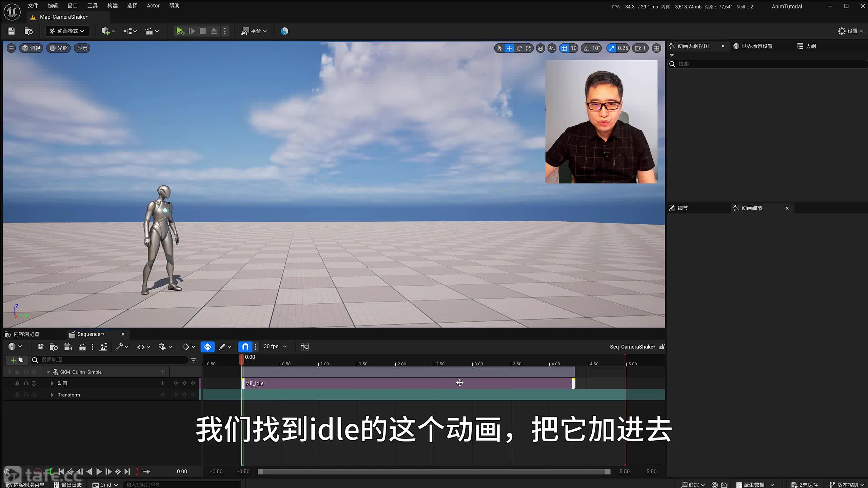This screenshot has width=868, height=488.
Task: Select the rotate transform gizmo tool
Action: pyautogui.click(x=519, y=48)
